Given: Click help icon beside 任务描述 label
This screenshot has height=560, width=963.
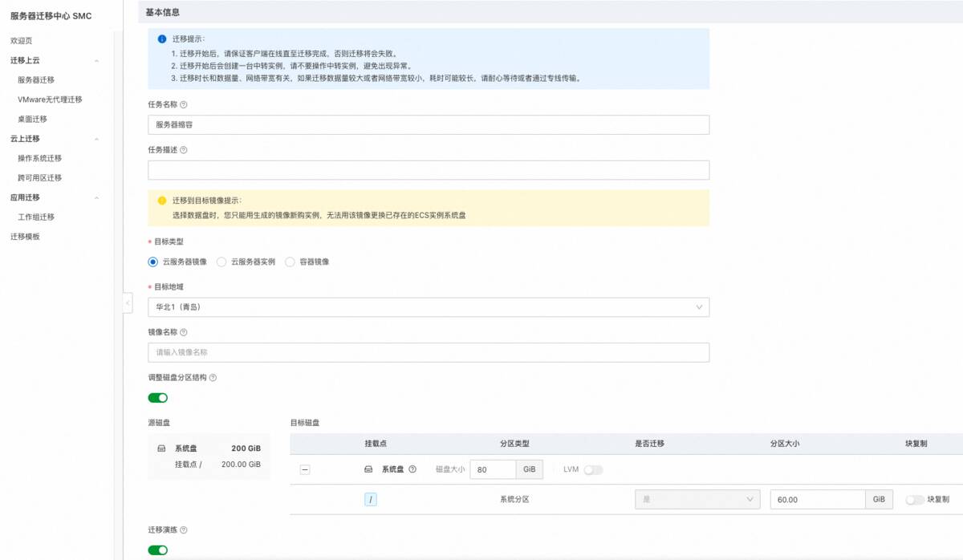Looking at the screenshot, I should point(184,150).
